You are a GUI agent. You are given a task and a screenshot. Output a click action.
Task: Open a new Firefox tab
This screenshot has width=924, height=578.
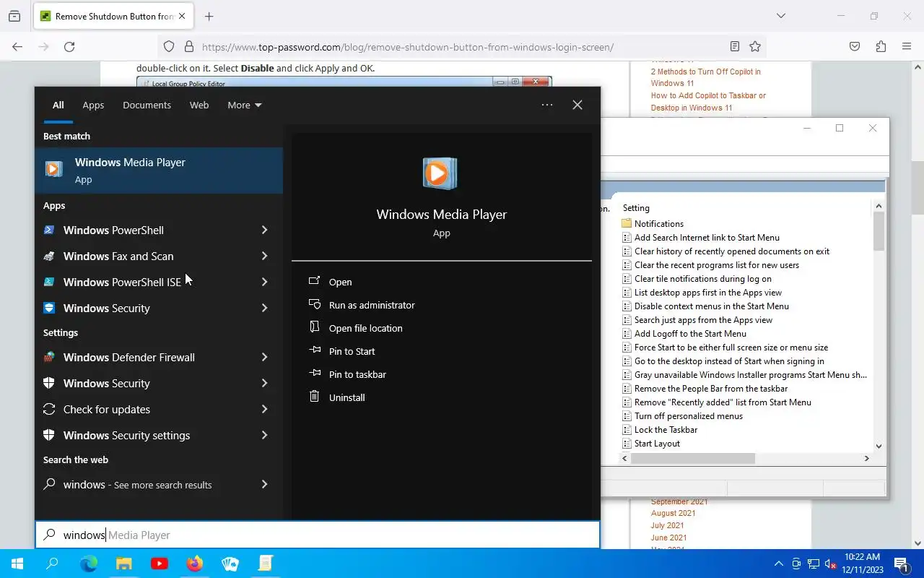[209, 16]
